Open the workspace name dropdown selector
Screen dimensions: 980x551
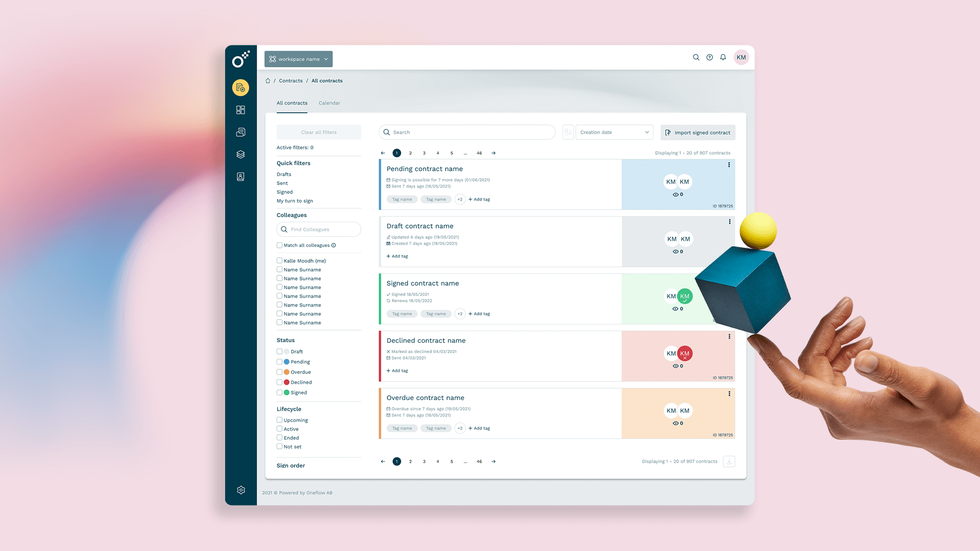[298, 59]
